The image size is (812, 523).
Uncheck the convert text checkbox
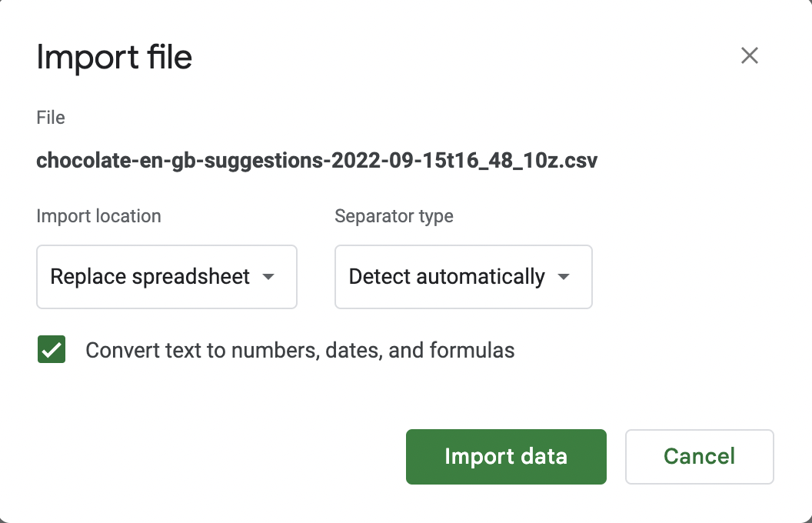point(52,350)
